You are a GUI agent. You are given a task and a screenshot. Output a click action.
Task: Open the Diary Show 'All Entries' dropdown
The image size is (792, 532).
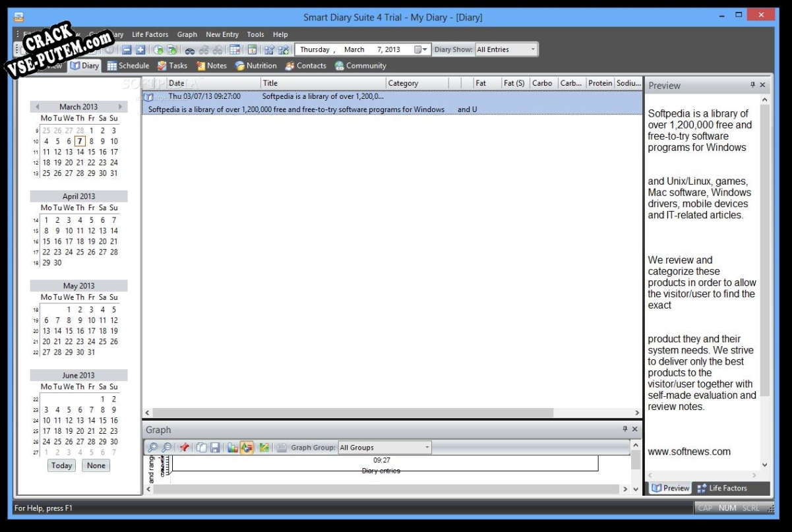[533, 49]
